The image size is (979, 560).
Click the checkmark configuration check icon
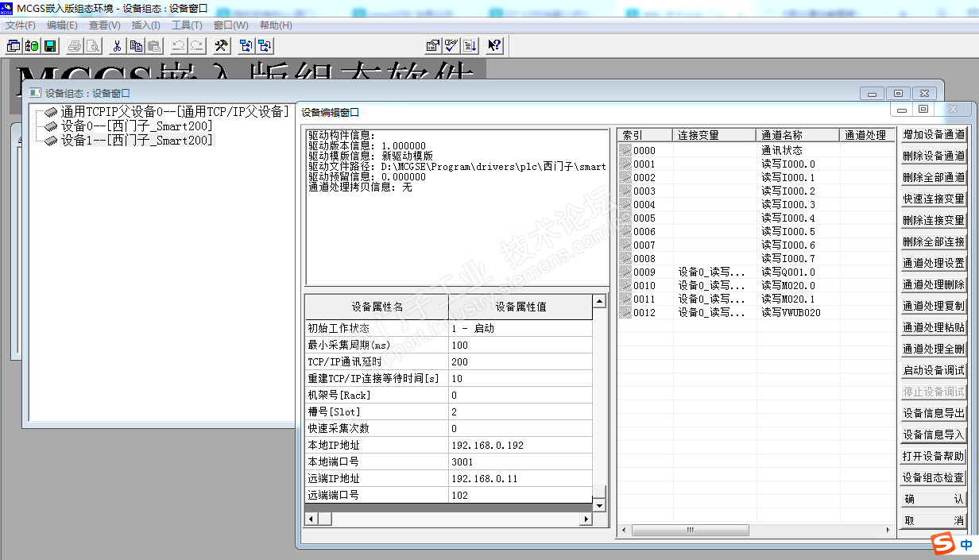coord(451,46)
